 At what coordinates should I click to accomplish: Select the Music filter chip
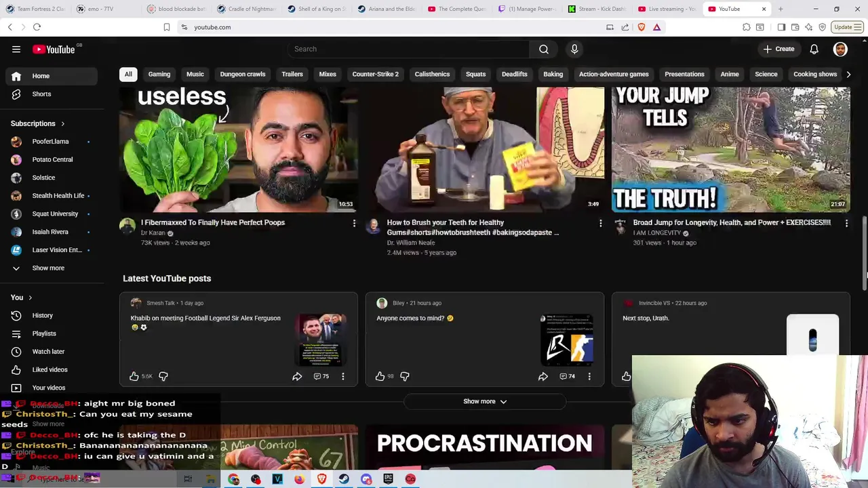tap(195, 74)
